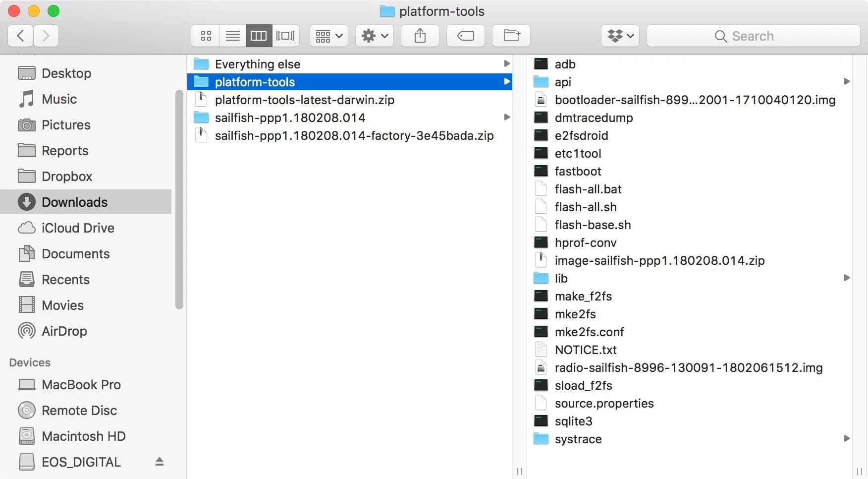Image resolution: width=868 pixels, height=479 pixels.
Task: Select the e2fsdroid executable
Action: click(690, 135)
